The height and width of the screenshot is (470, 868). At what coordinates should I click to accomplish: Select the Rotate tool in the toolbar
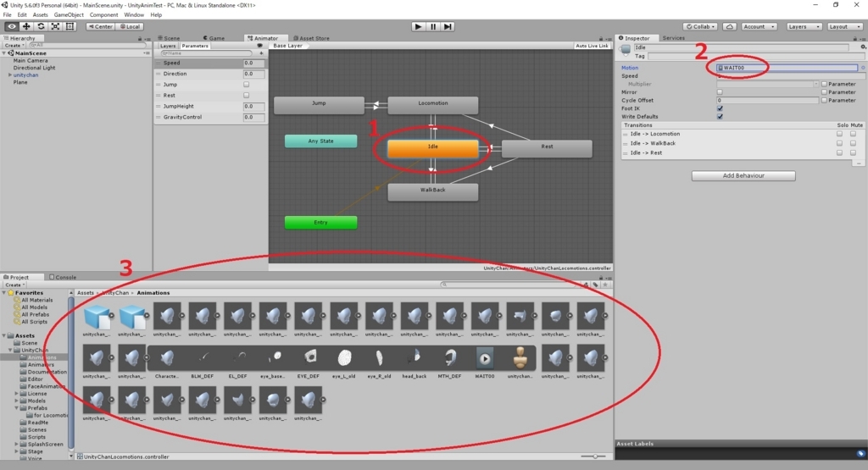(41, 26)
